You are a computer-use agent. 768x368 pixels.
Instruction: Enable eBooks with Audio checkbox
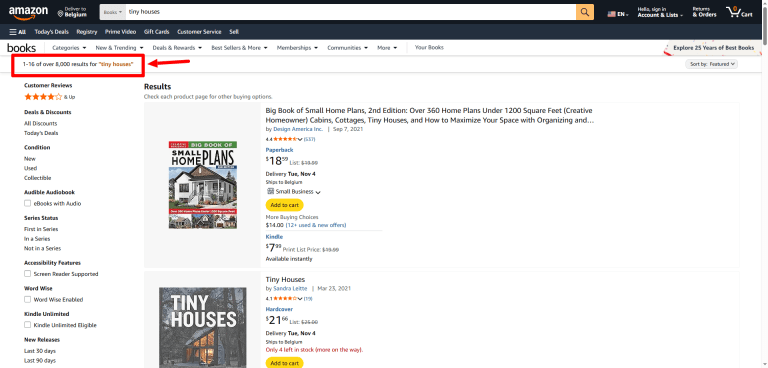tap(27, 203)
